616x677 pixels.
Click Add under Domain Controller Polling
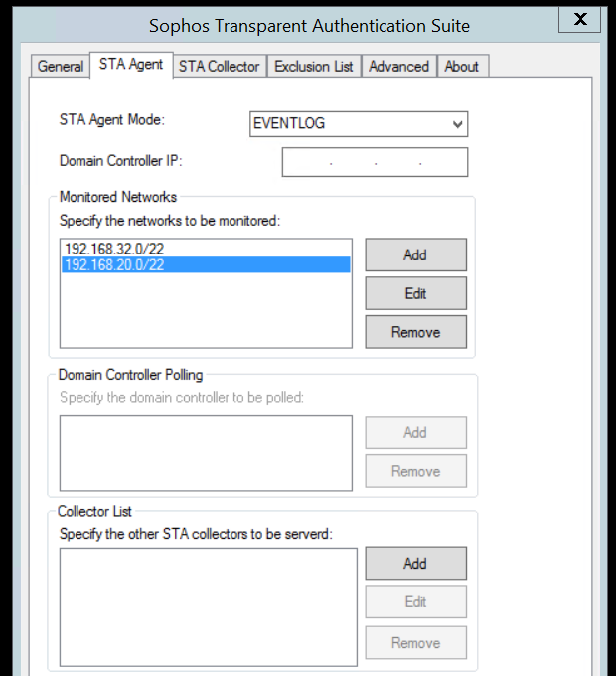[416, 432]
